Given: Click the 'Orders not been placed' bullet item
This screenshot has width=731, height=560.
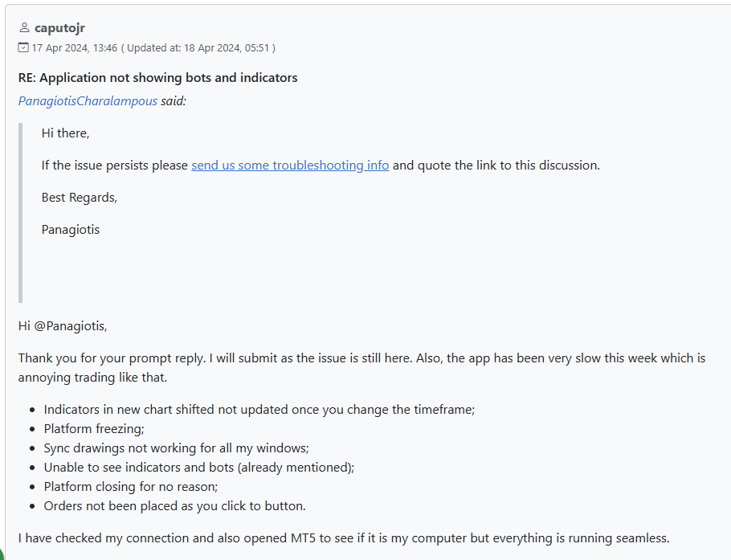Looking at the screenshot, I should pyautogui.click(x=175, y=506).
